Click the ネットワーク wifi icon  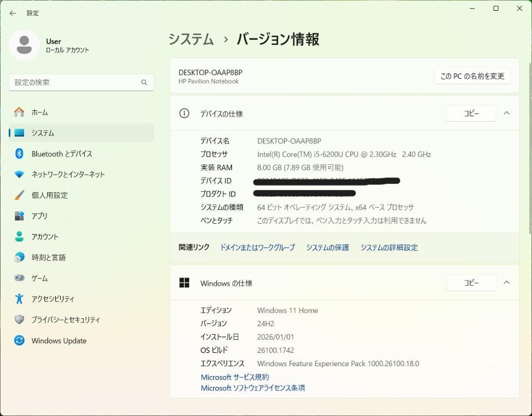[19, 174]
